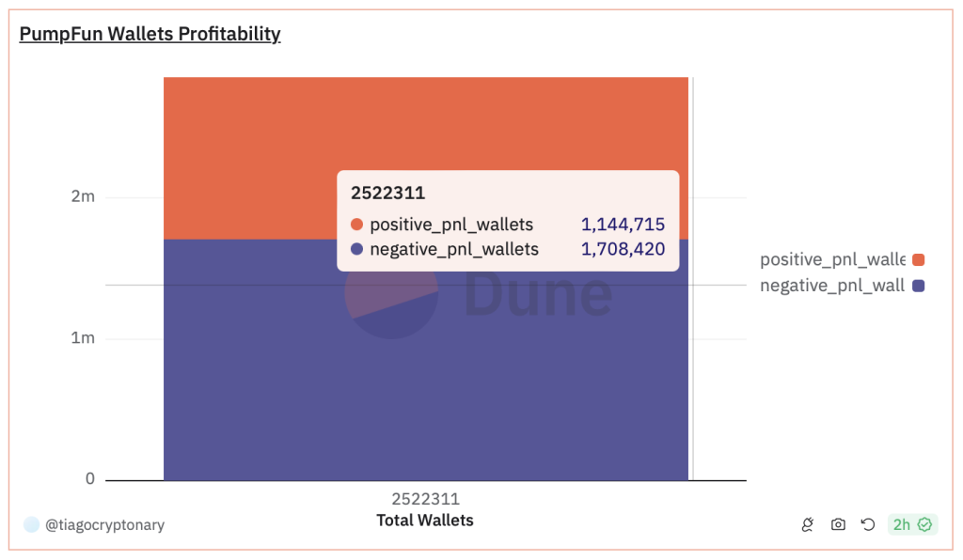Click the embed plug icon
The image size is (963, 560).
coord(808,524)
